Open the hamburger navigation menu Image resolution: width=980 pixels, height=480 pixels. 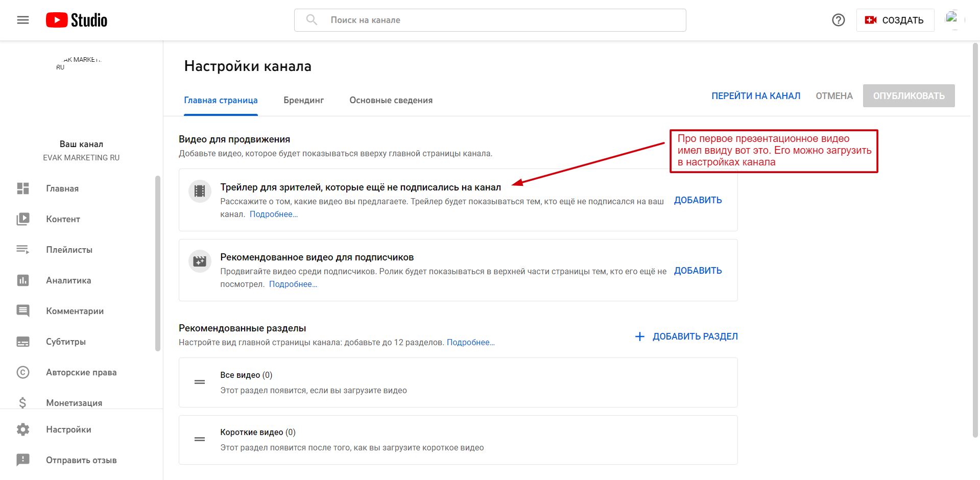click(x=23, y=20)
